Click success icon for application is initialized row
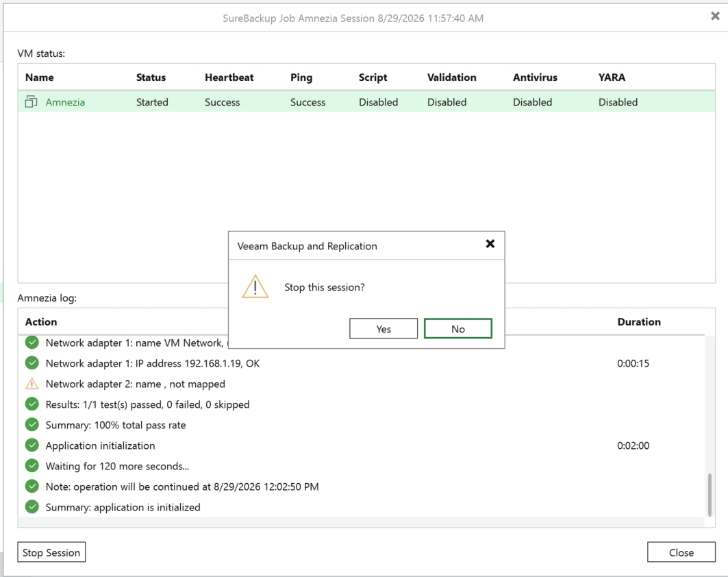The width and height of the screenshot is (728, 577). point(32,507)
